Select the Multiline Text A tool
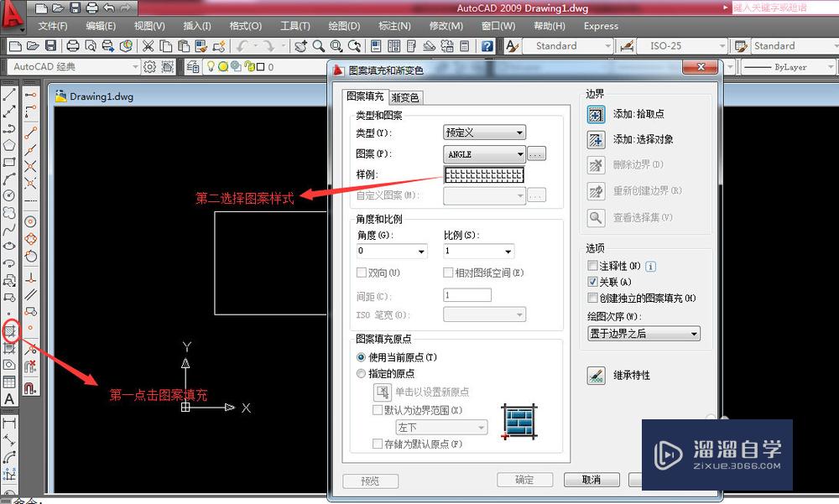The width and height of the screenshot is (839, 504). [x=9, y=399]
